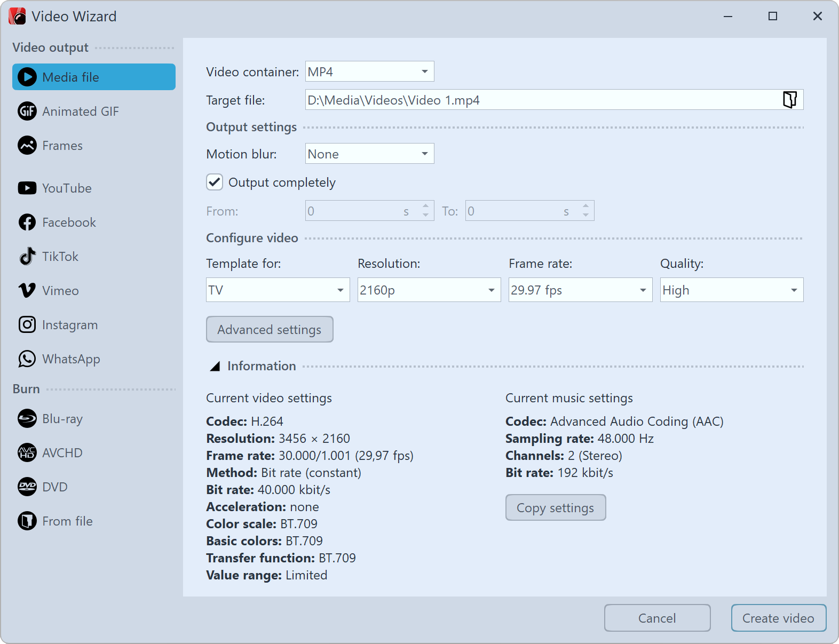Increase the To time with up arrow
This screenshot has height=644, width=839.
(586, 205)
